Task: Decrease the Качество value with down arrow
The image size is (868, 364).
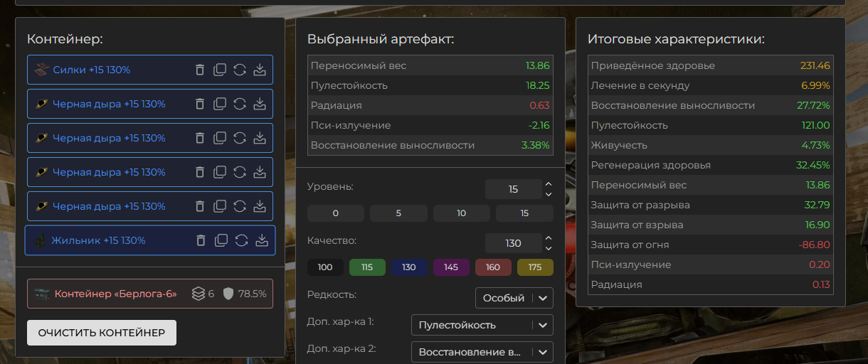Action: point(548,248)
